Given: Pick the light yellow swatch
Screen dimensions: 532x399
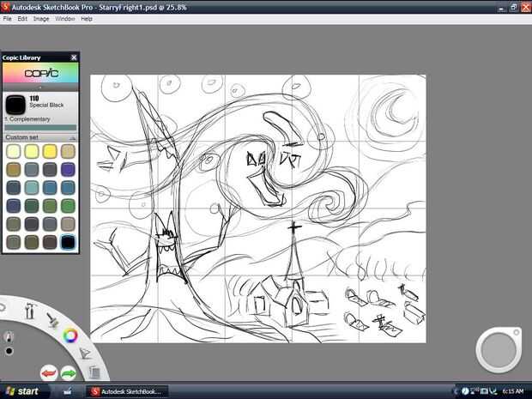Looking at the screenshot, I should 32,151.
